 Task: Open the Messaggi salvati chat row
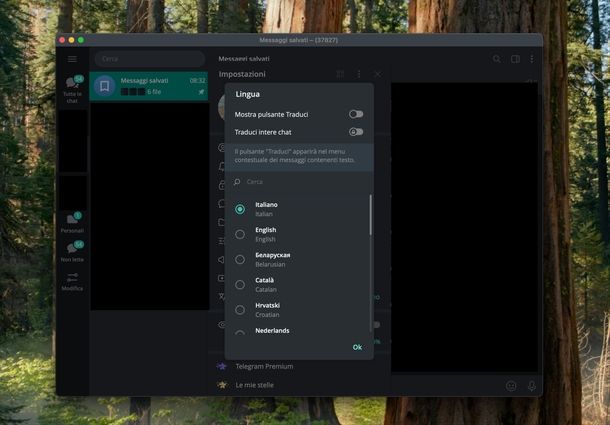[x=149, y=86]
